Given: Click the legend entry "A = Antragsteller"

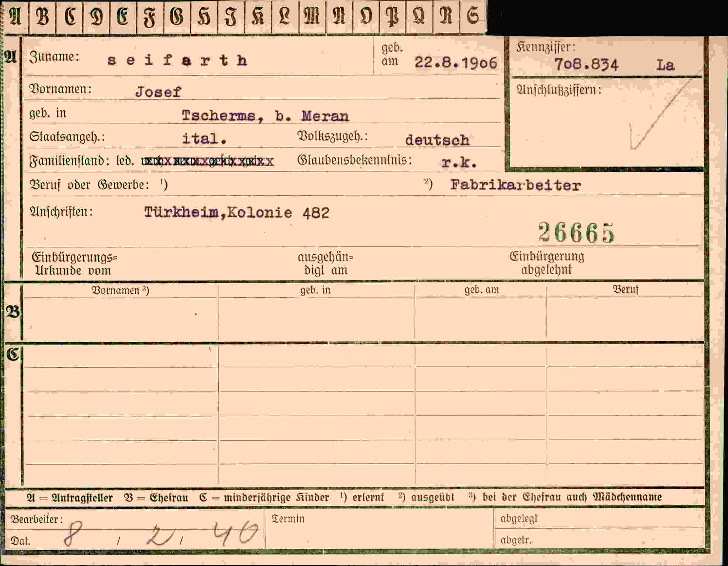Looking at the screenshot, I should click(70, 498).
